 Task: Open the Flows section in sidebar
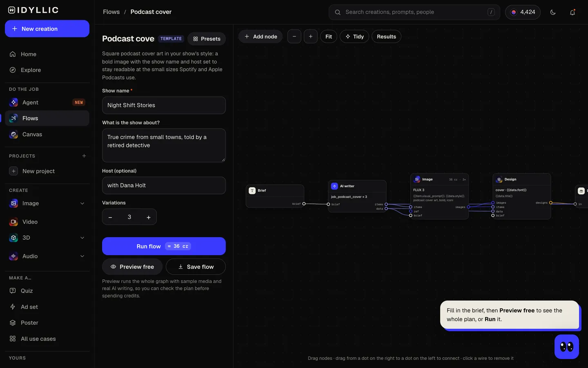(x=47, y=118)
